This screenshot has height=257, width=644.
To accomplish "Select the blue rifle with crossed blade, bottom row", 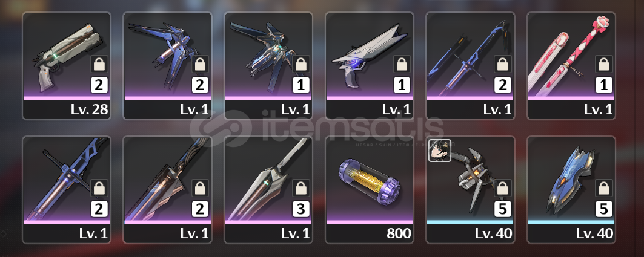I will pos(67,190).
